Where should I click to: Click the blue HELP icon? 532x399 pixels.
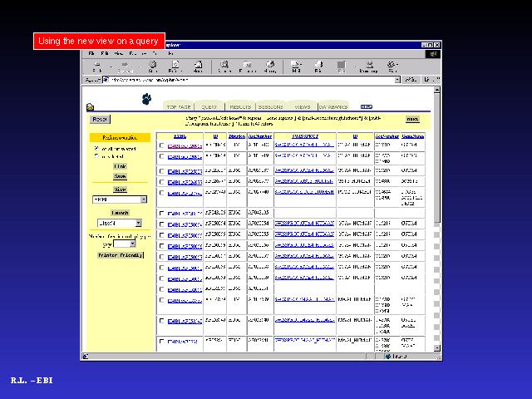pyautogui.click(x=366, y=106)
